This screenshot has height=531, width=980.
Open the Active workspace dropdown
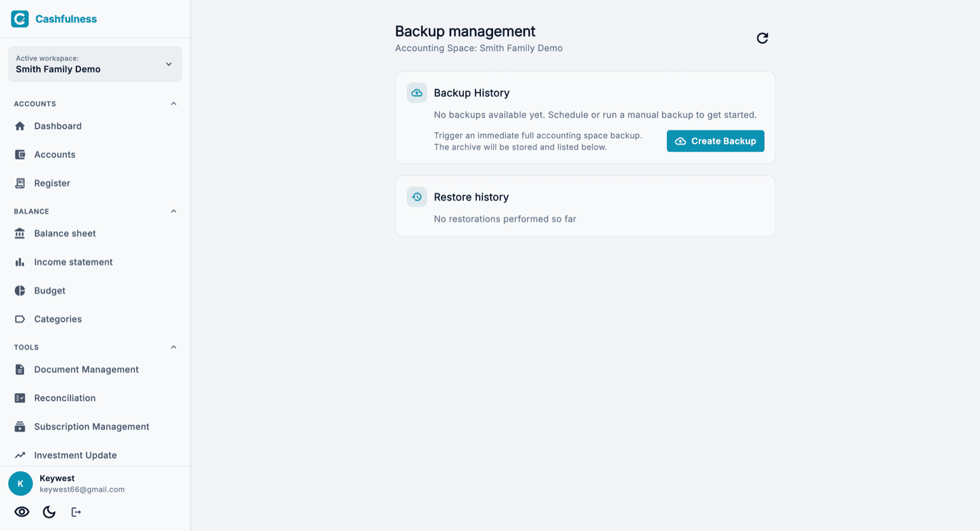(95, 64)
